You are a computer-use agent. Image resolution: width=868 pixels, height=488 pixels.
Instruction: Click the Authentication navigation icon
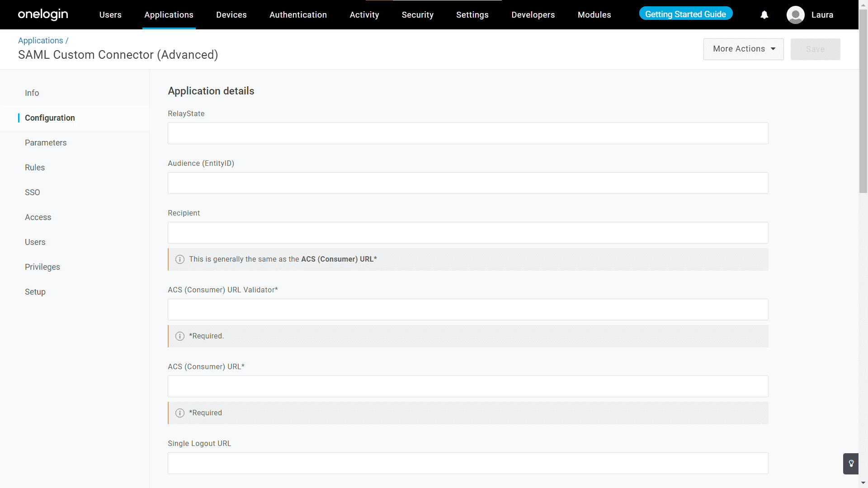pos(297,14)
